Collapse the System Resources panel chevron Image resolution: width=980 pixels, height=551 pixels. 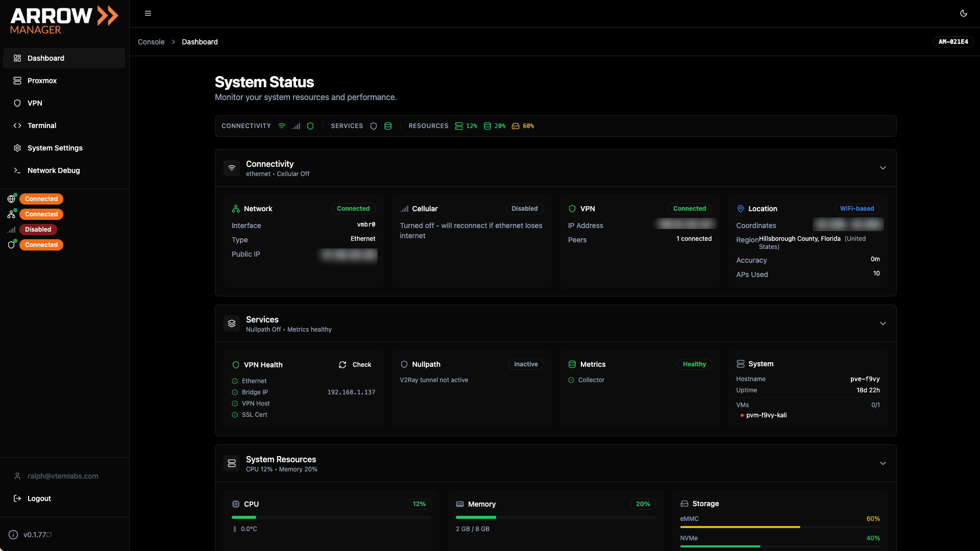pyautogui.click(x=884, y=463)
